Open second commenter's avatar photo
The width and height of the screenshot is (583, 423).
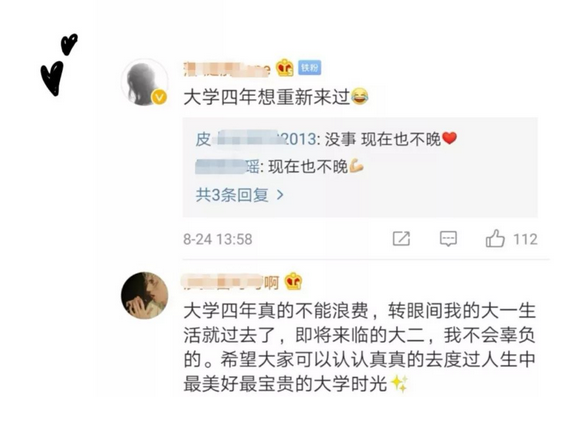[x=145, y=296]
